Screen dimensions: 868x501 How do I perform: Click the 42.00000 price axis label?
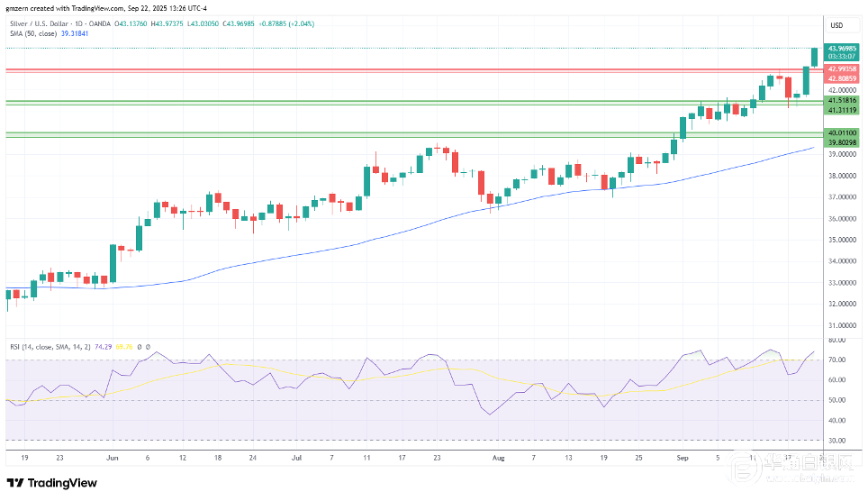tap(842, 90)
